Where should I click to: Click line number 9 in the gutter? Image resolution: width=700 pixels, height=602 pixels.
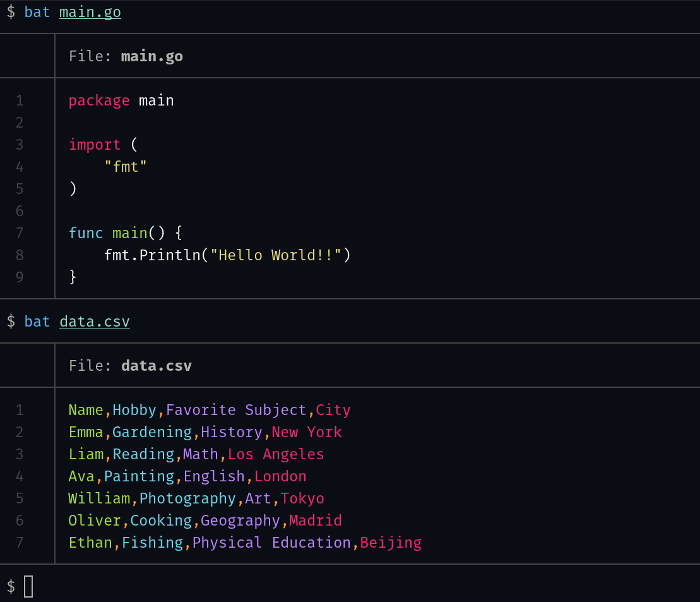[20, 277]
